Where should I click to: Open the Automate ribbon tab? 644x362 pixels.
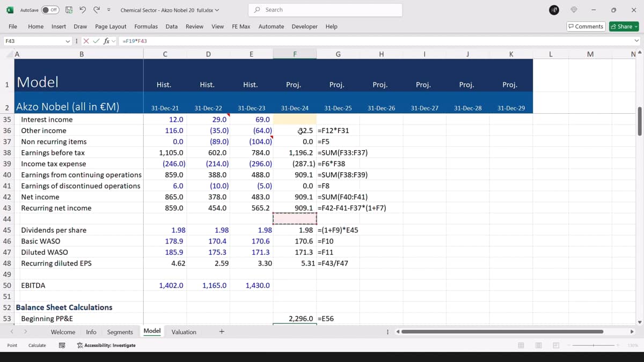272,26
